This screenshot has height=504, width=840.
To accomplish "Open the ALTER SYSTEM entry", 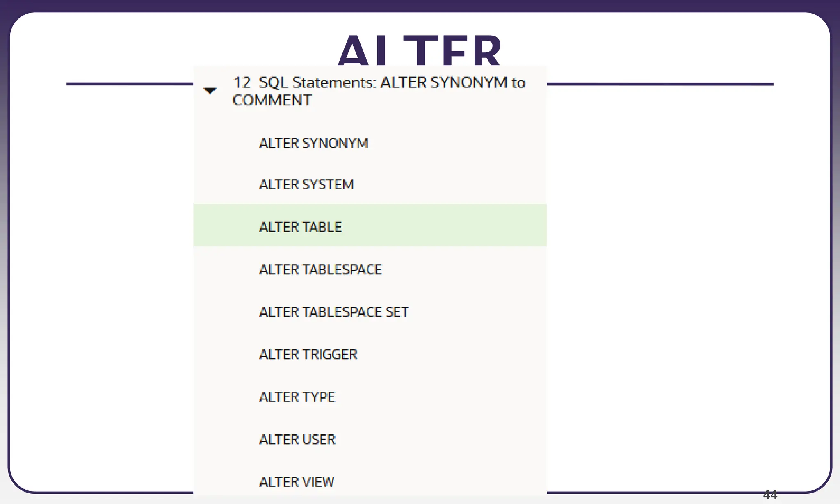I will click(306, 185).
